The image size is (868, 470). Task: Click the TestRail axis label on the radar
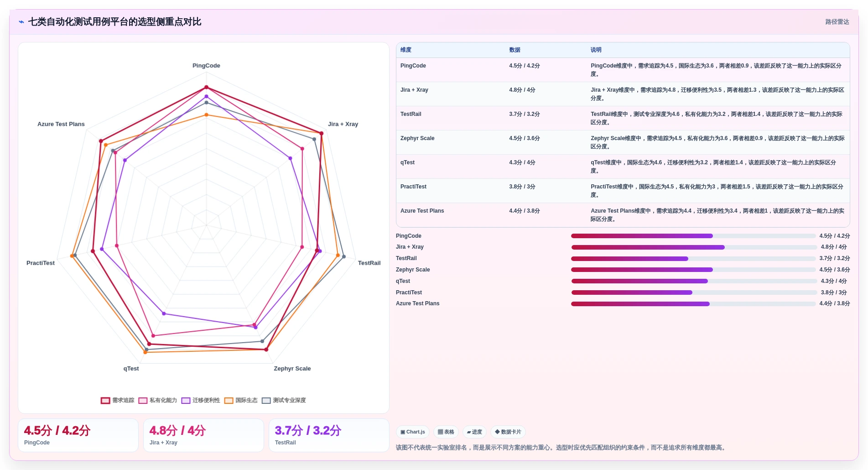pyautogui.click(x=369, y=263)
